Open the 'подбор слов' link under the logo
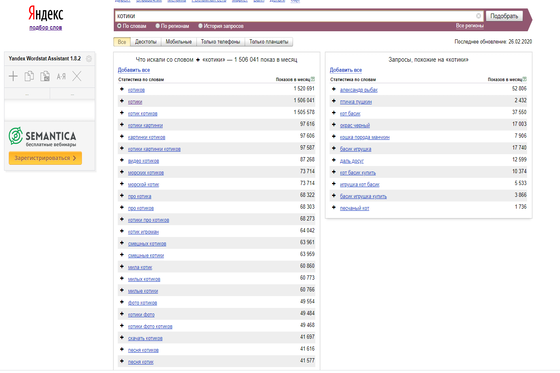The height and width of the screenshot is (373, 560). coord(46,28)
